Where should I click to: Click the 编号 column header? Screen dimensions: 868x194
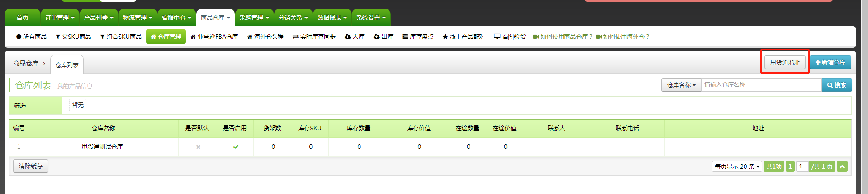19,129
